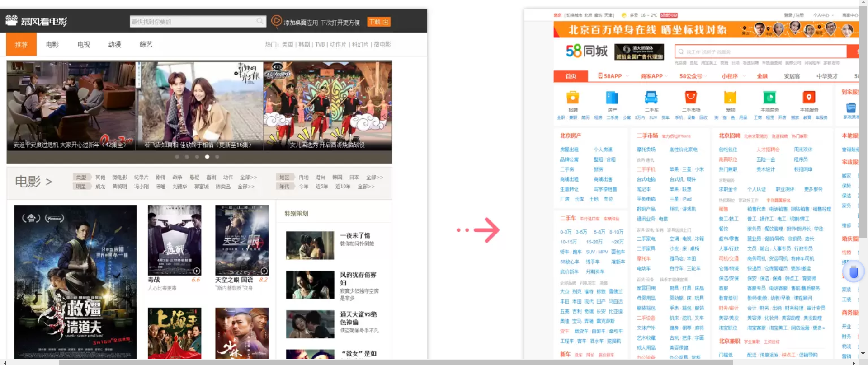Click the magnifier icon in 暴风 search box
This screenshot has width=868, height=365.
pos(260,21)
